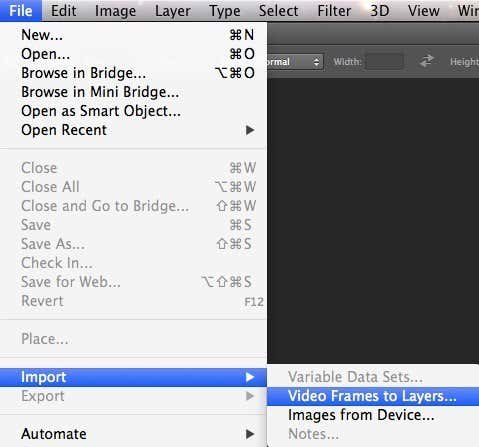This screenshot has width=479, height=447.
Task: Open the Edit menu
Action: (x=63, y=11)
